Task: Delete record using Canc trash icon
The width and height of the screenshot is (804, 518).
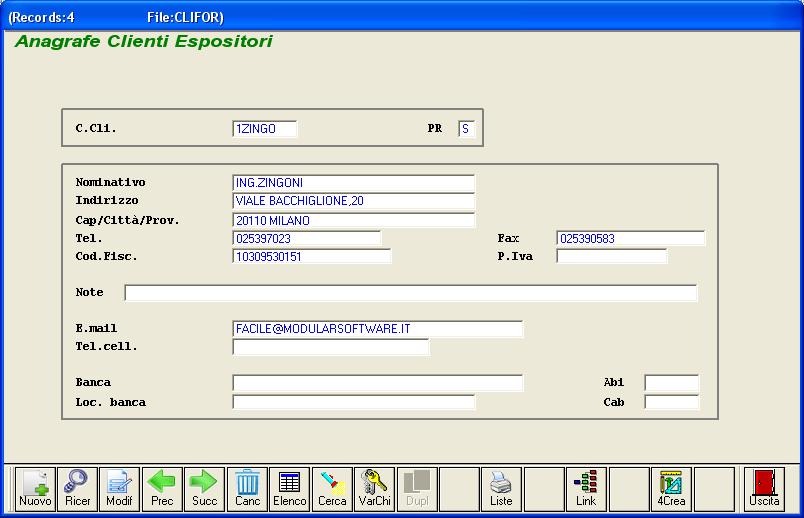Action: (x=247, y=489)
